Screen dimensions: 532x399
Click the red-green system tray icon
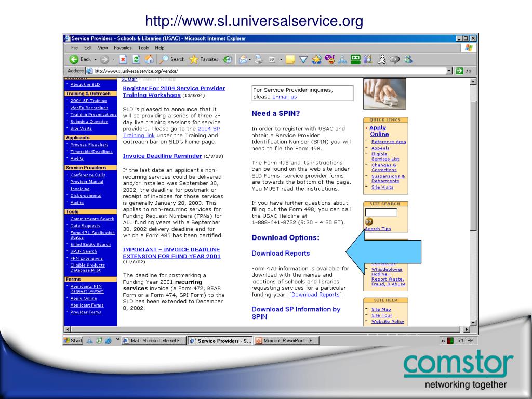pos(450,341)
